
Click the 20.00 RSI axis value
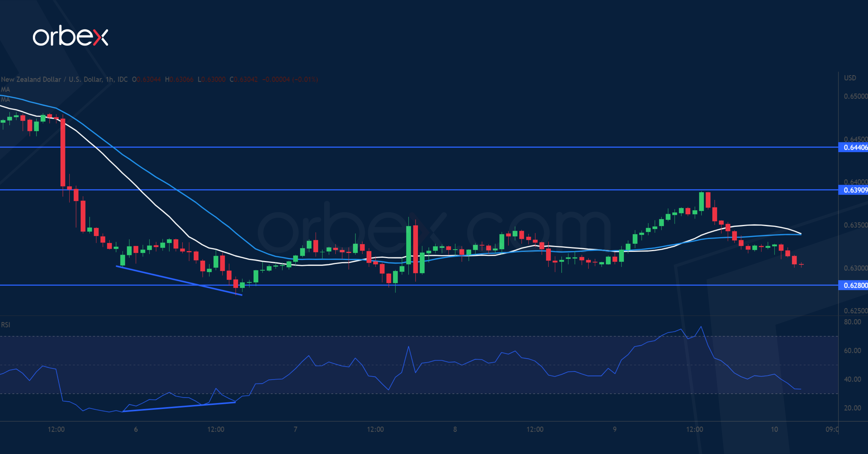click(x=852, y=408)
